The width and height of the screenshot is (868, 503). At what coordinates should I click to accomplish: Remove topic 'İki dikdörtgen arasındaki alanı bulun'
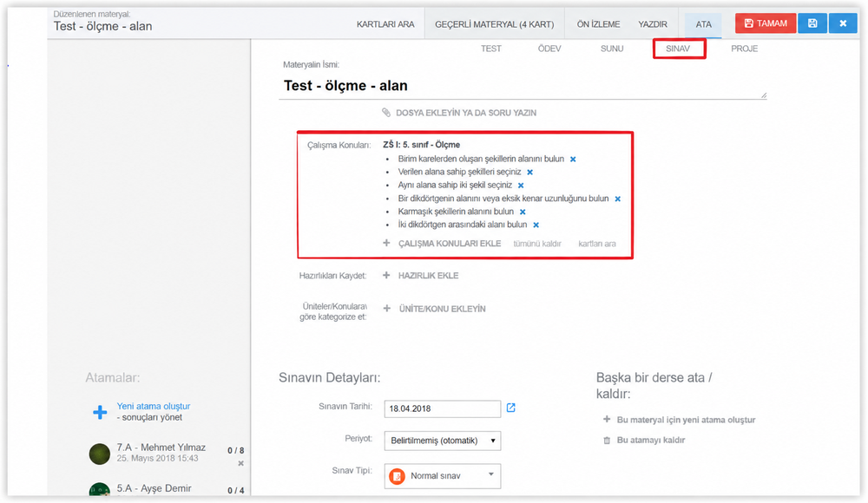coord(536,225)
